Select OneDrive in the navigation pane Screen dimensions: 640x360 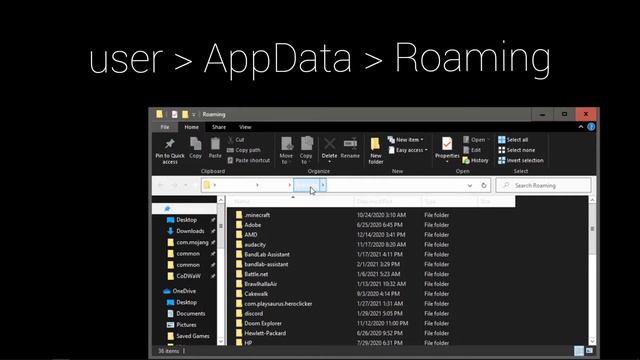pos(180,291)
